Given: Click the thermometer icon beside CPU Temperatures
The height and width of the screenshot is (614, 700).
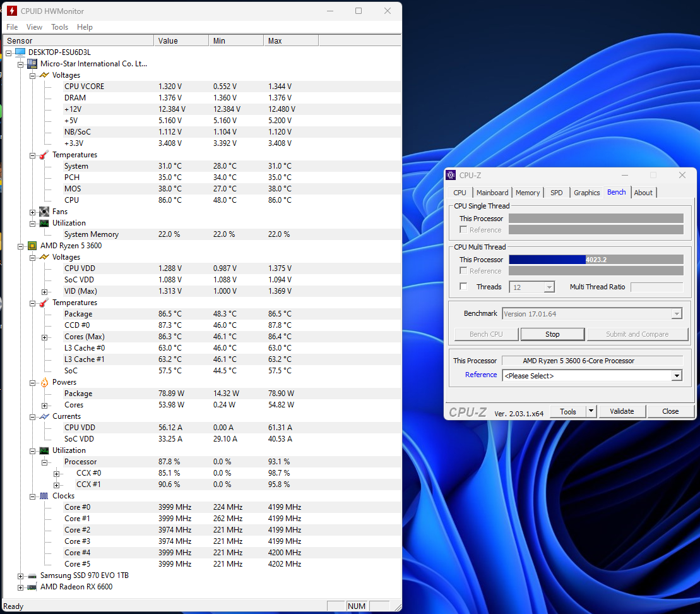Looking at the screenshot, I should click(x=44, y=303).
